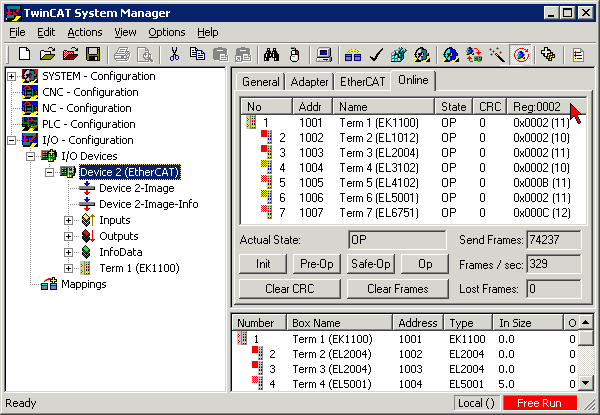Open the Actions menu
The height and width of the screenshot is (415, 600).
(84, 32)
